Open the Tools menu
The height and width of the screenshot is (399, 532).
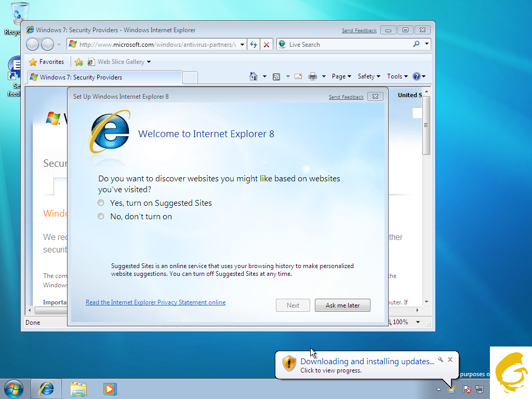[397, 76]
